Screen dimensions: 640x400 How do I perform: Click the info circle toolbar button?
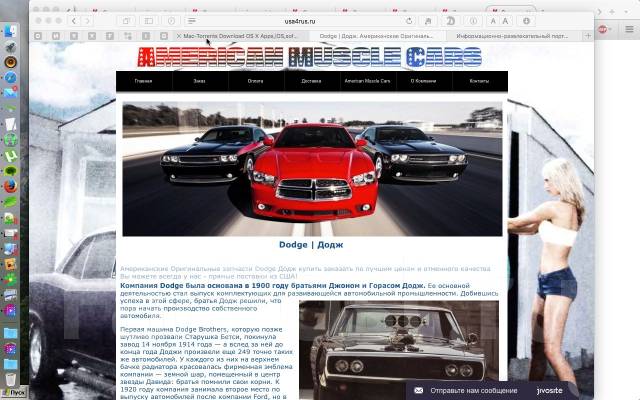click(473, 21)
